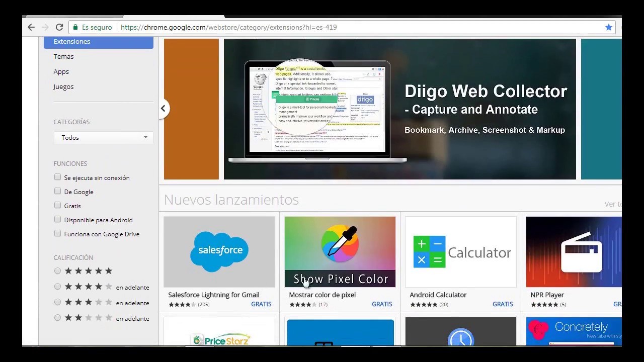Screen dimensions: 644x362
Task: Open the Concretely extension tile
Action: coord(574,332)
